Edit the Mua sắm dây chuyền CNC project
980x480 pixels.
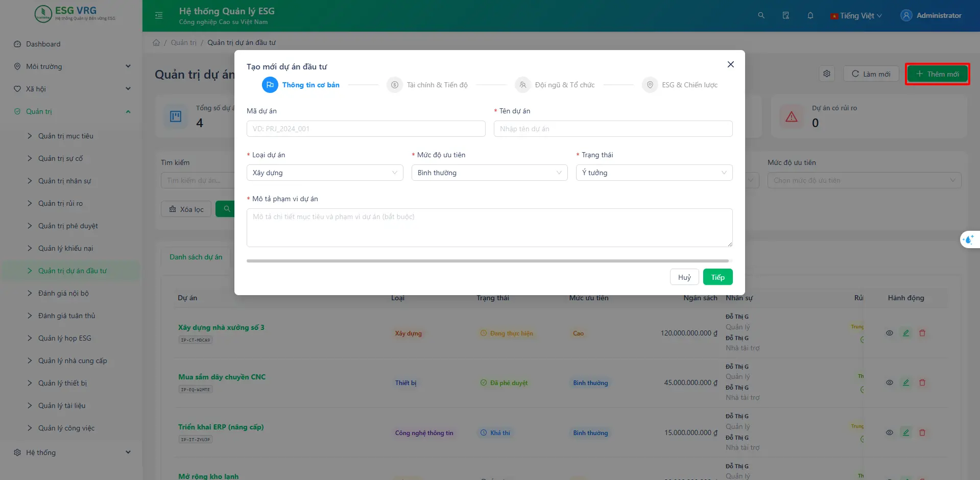pyautogui.click(x=906, y=382)
